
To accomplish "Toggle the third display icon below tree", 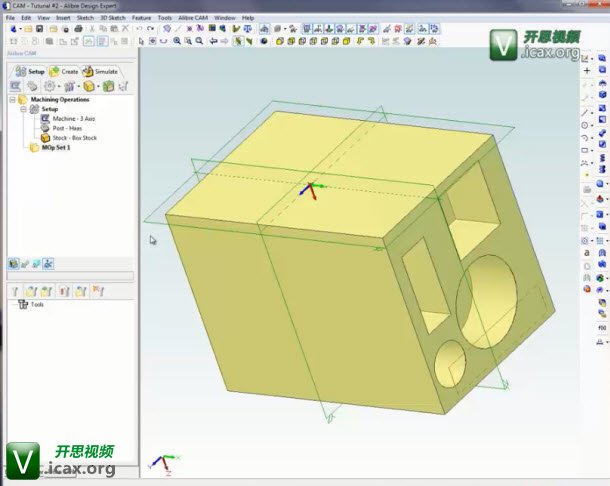I will point(37,264).
